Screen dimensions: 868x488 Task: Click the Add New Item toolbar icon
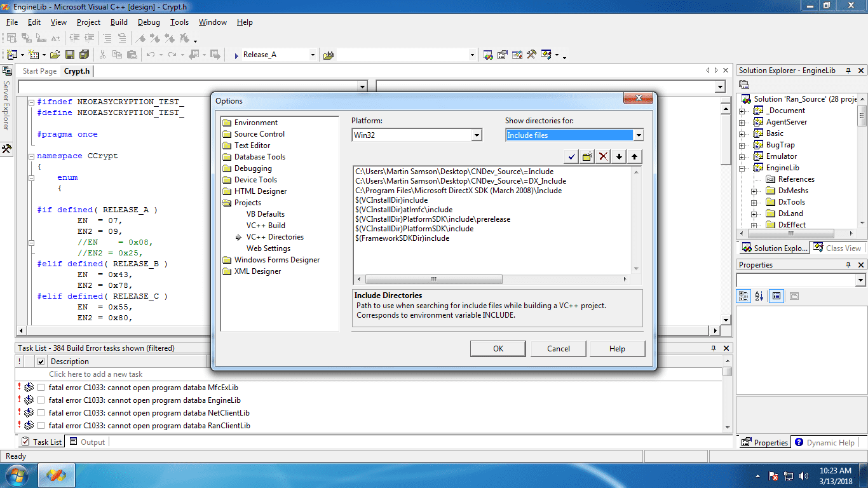point(34,55)
